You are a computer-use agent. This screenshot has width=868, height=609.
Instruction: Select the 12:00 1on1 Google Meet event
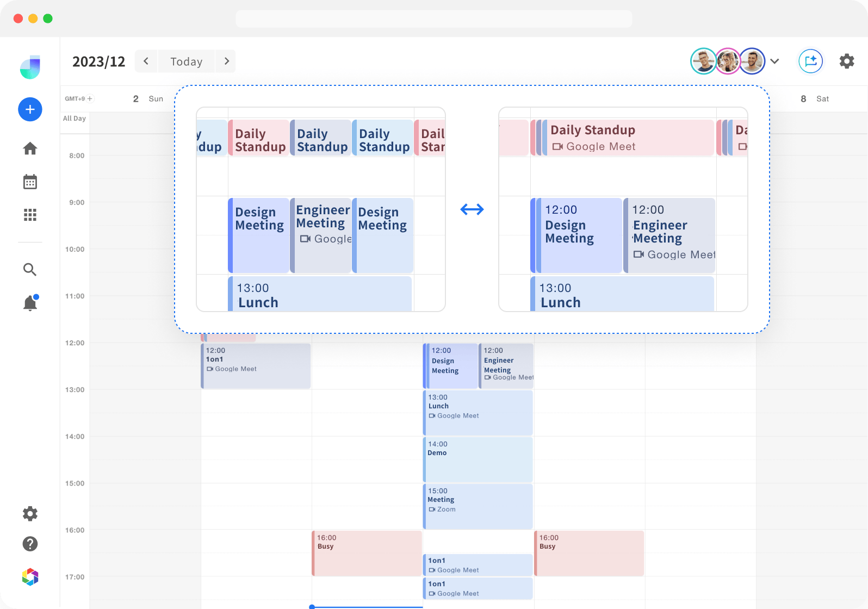[256, 365]
